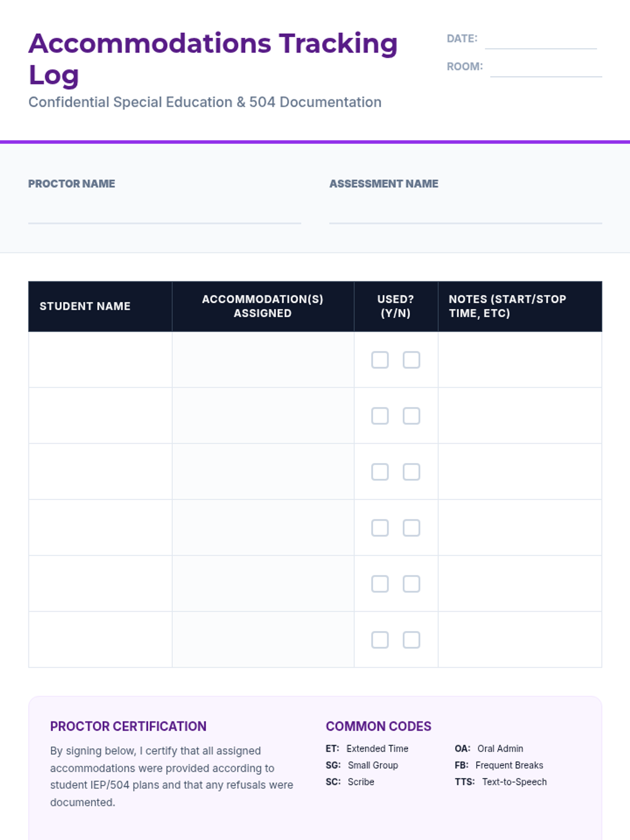Viewport: 630px width, 840px height.
Task: Click the Proctor Name field
Action: pos(164,213)
